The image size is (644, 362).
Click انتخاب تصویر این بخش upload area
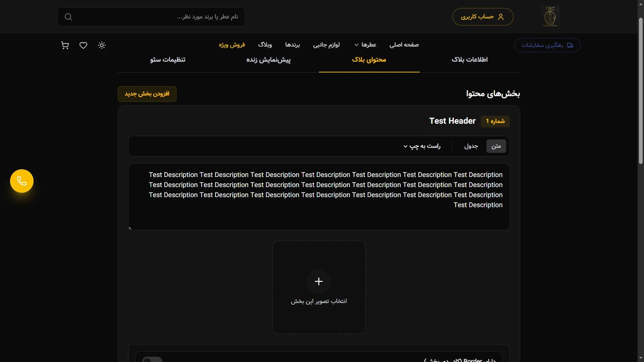point(319,287)
